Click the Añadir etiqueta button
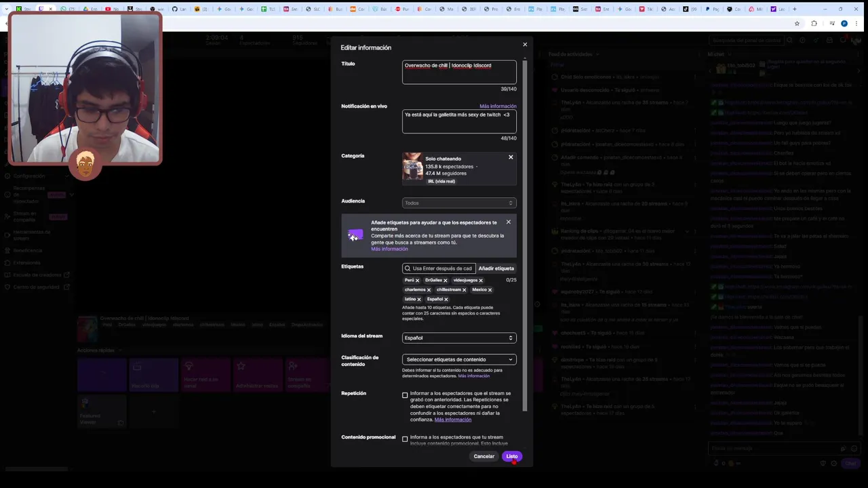 pyautogui.click(x=496, y=268)
